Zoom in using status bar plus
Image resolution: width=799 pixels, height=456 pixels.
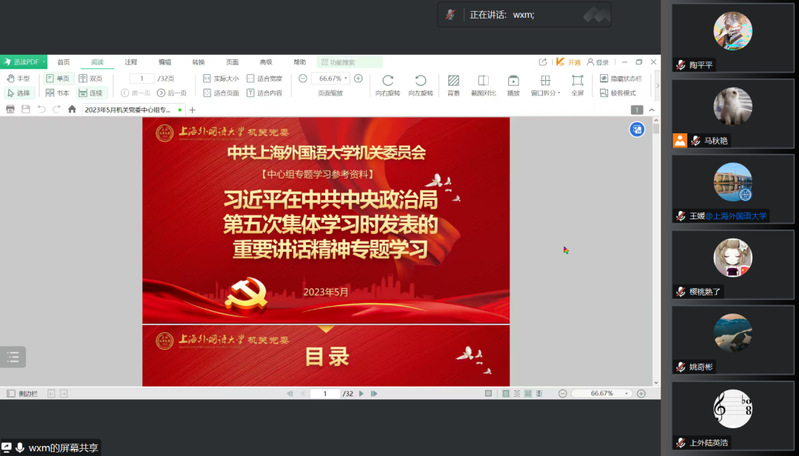click(641, 393)
